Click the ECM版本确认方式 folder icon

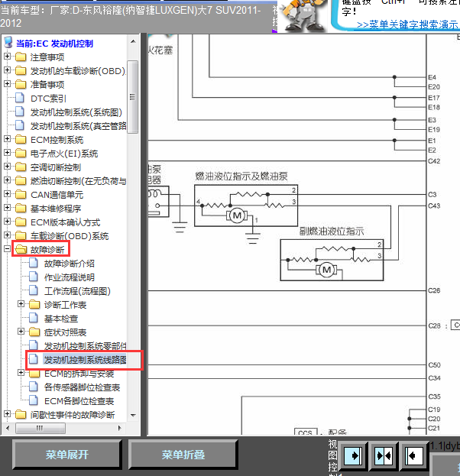(21, 222)
